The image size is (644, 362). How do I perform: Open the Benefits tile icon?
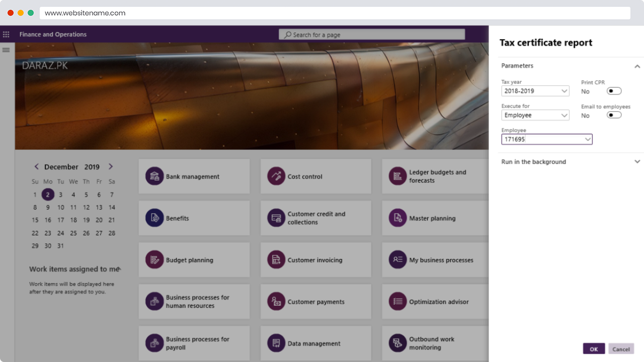tap(154, 218)
